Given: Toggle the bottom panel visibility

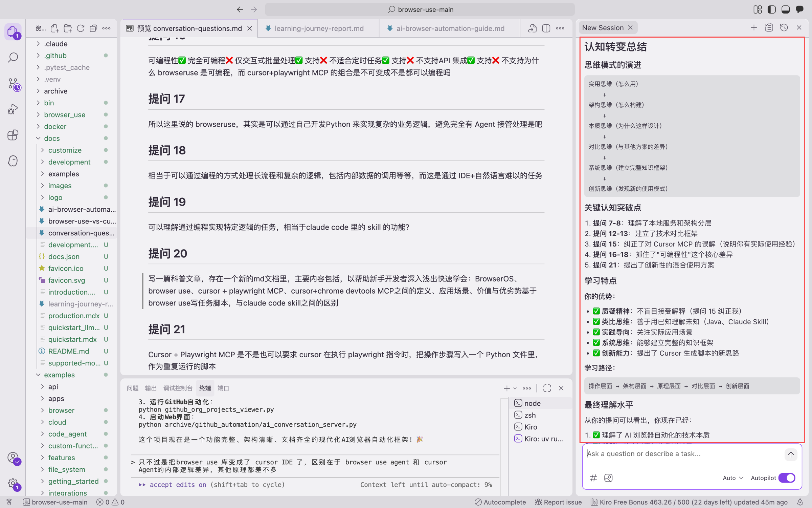Looking at the screenshot, I should point(786,9).
